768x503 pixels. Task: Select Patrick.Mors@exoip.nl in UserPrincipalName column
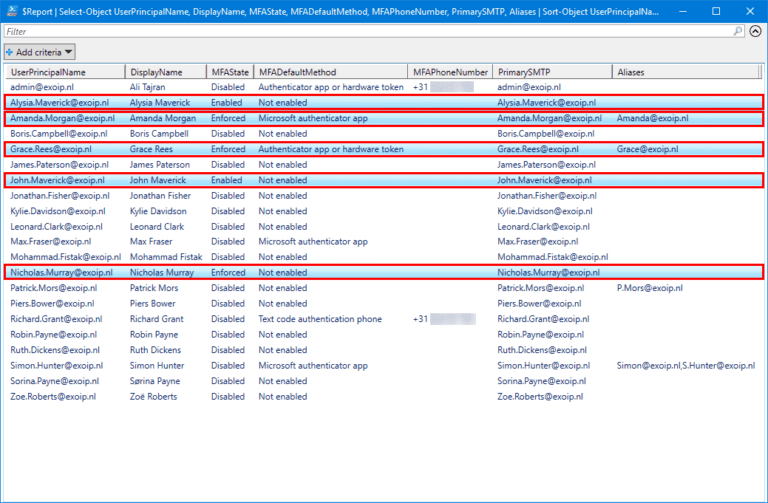pos(53,288)
